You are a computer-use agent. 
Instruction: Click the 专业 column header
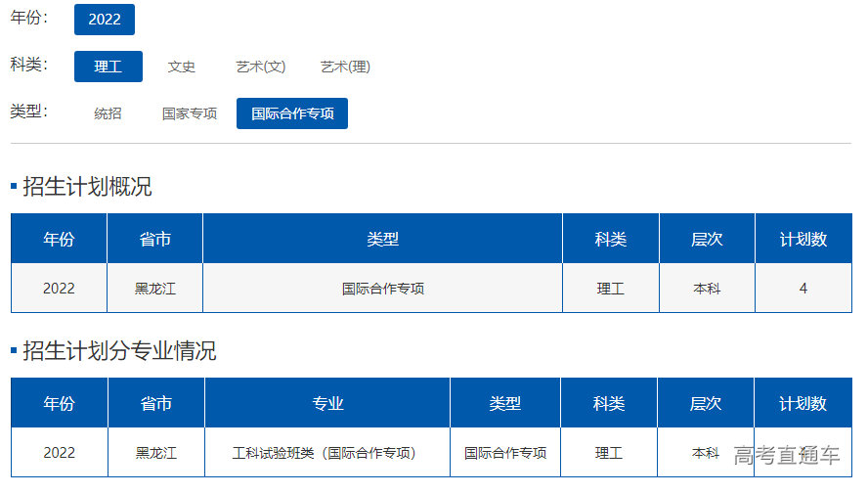tap(327, 403)
